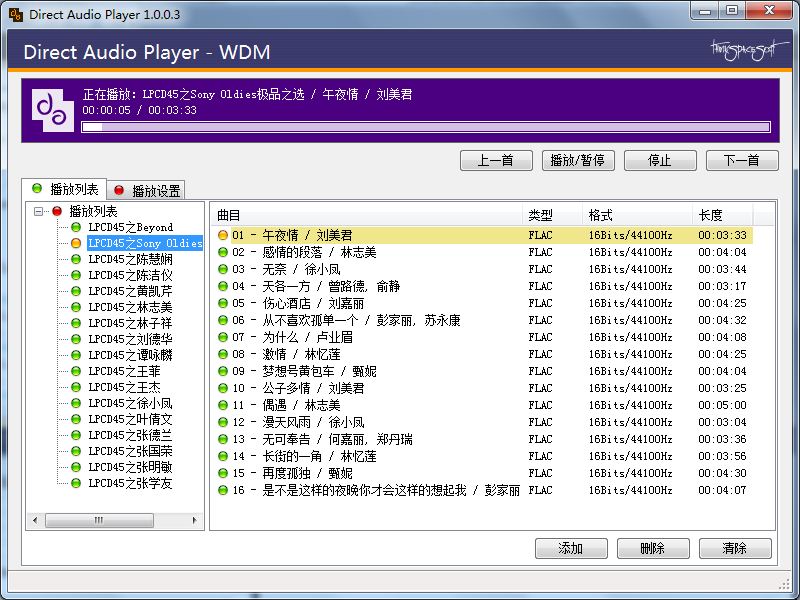Image resolution: width=800 pixels, height=600 pixels.
Task: Select playlist LPCD45之陈洁仪
Action: [130, 275]
